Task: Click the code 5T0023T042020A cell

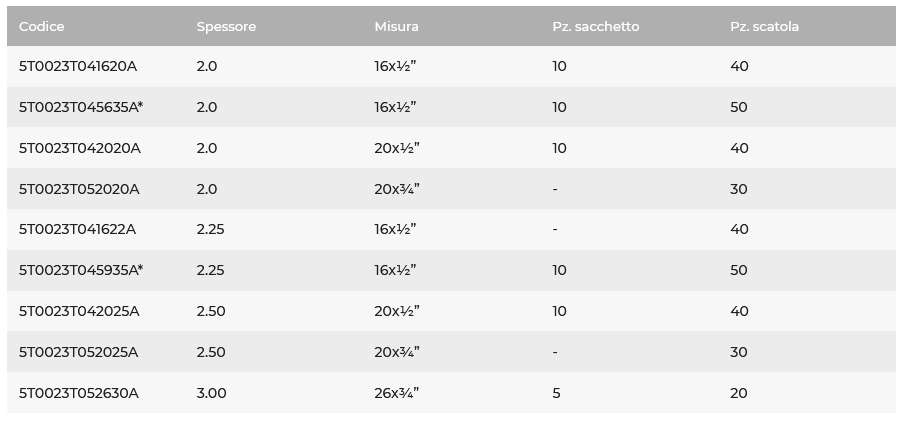Action: point(80,148)
